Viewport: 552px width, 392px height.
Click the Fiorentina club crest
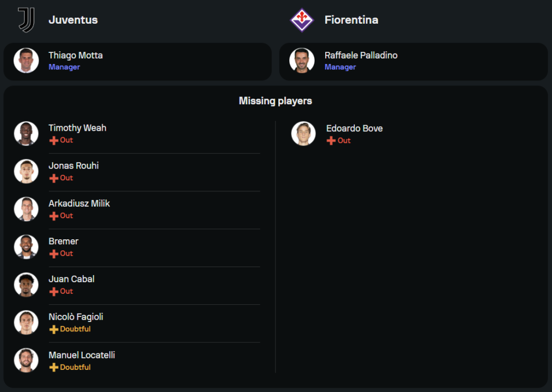point(301,20)
